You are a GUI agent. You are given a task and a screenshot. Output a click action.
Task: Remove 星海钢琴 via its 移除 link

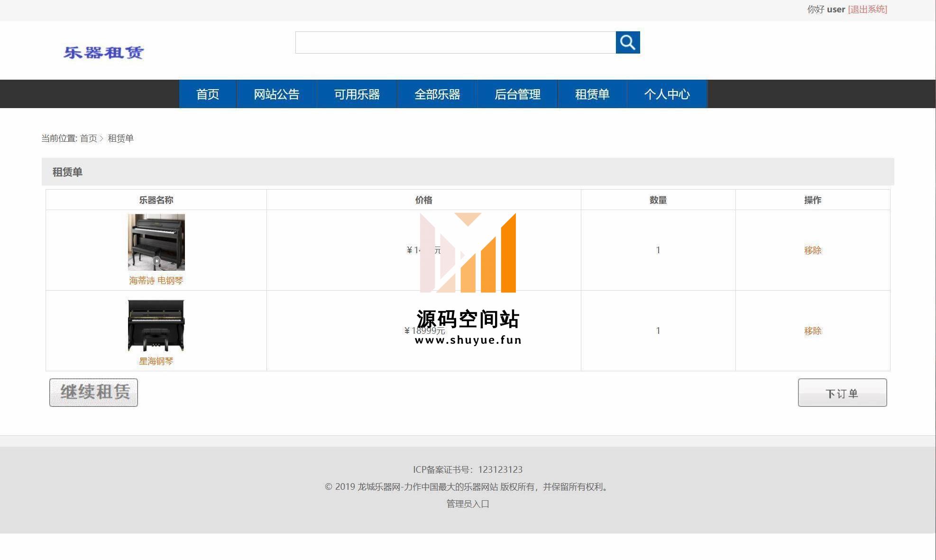[813, 331]
